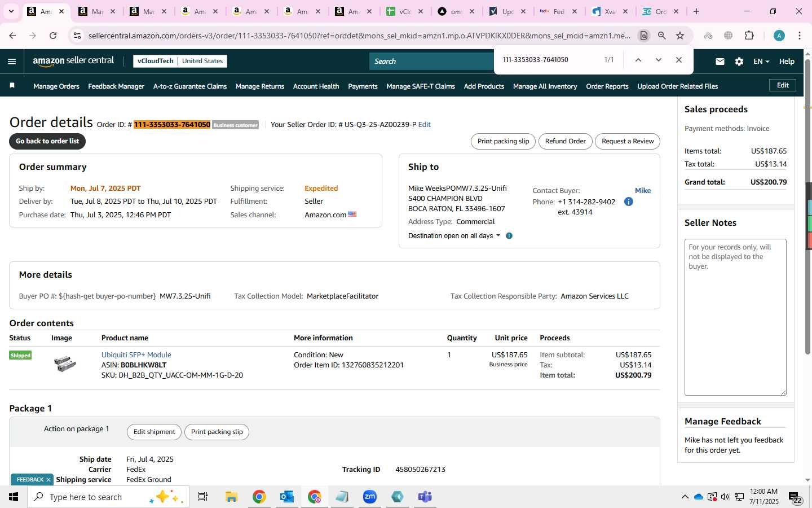Open the hamburger navigation menu
The width and height of the screenshot is (812, 508).
click(12, 62)
